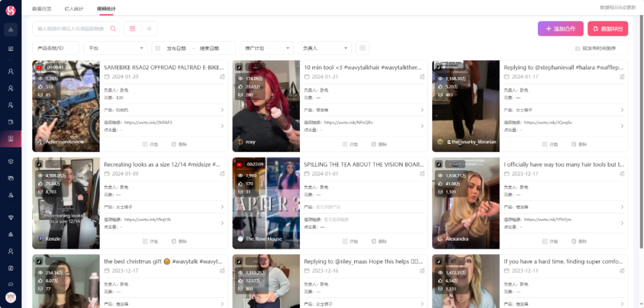Open the monitor chart icon in the sidebar
The height and width of the screenshot is (308, 644).
click(11, 49)
